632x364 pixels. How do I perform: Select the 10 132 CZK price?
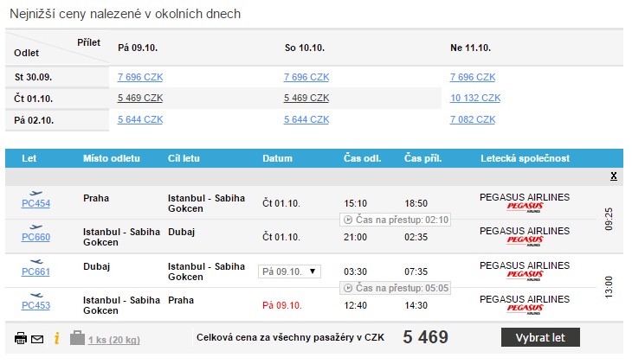[x=475, y=98]
